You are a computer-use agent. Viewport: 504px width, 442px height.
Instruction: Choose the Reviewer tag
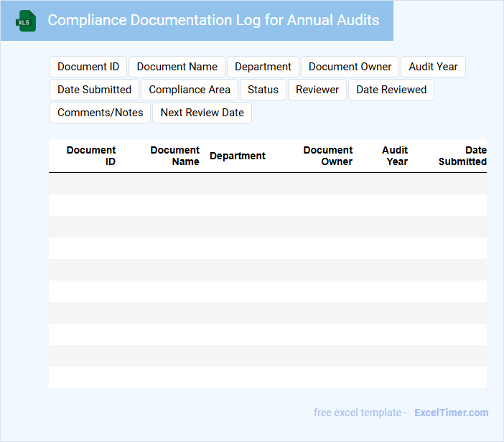(x=317, y=90)
